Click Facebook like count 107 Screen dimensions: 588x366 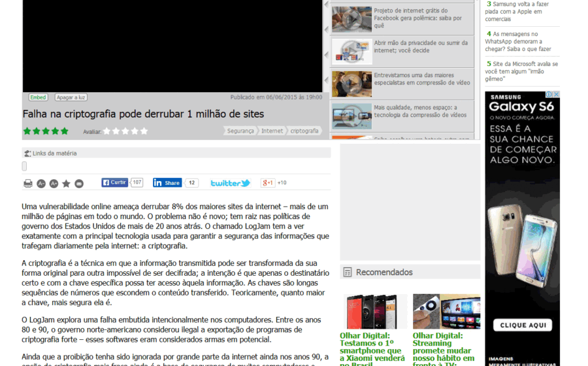tap(137, 182)
